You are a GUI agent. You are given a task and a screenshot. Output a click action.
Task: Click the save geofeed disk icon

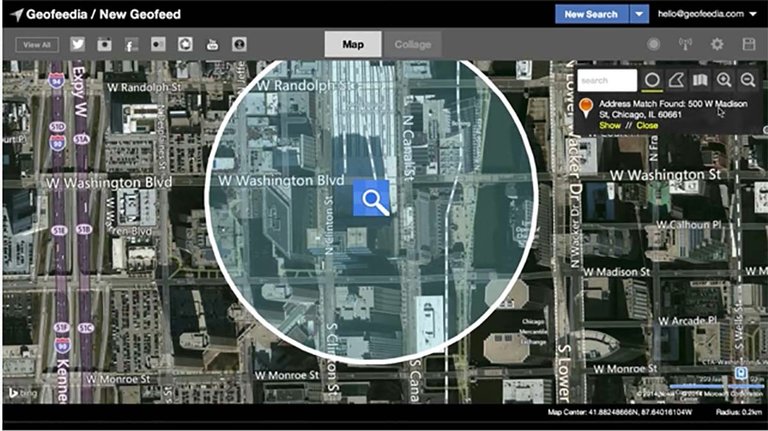coord(748,45)
